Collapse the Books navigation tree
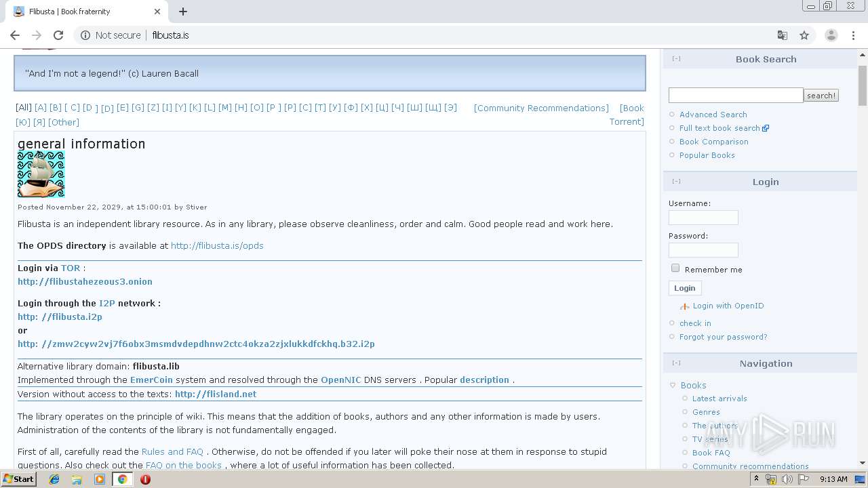The height and width of the screenshot is (488, 868). (x=673, y=385)
